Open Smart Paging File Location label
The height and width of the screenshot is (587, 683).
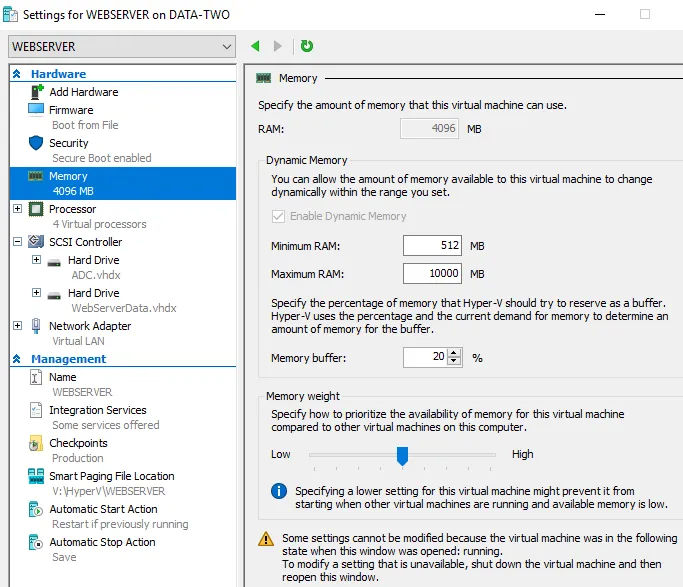[112, 476]
